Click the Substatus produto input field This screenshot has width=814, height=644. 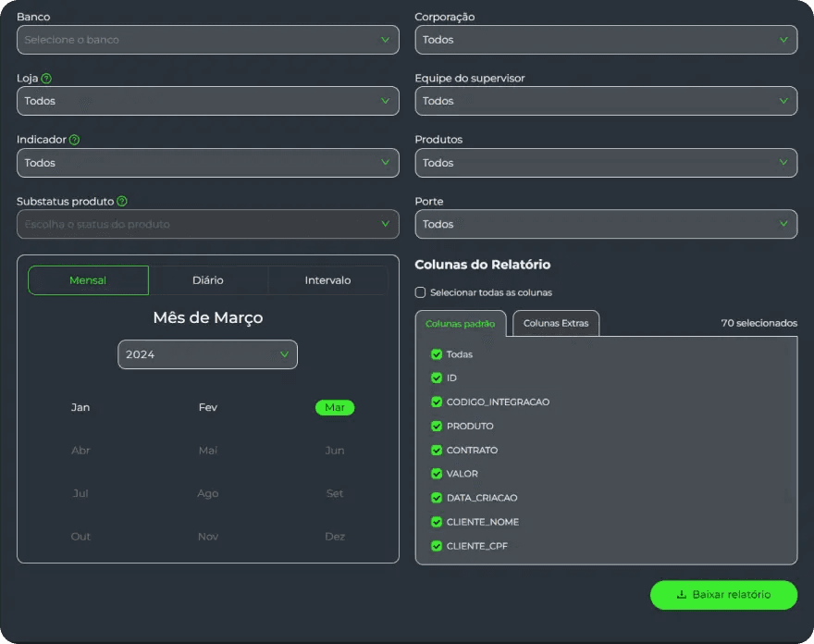194,224
